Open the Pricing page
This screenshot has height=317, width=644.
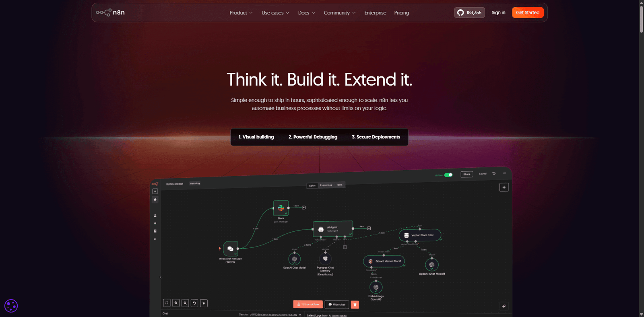(x=401, y=13)
